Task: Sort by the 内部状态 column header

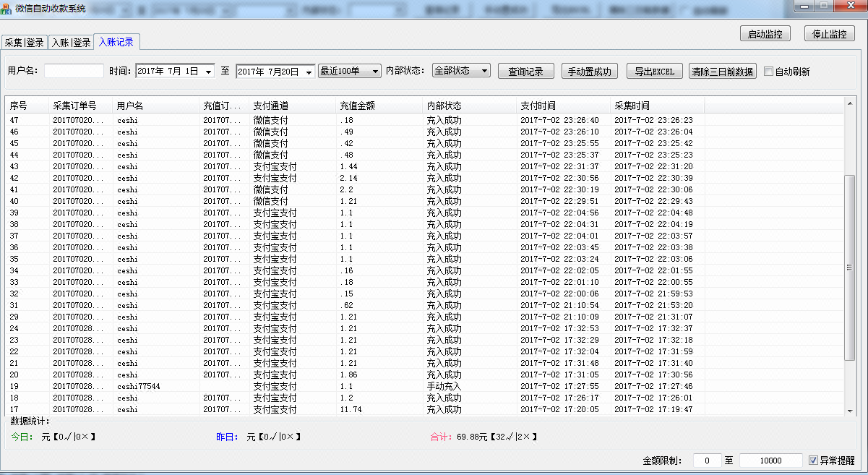Action: click(469, 106)
